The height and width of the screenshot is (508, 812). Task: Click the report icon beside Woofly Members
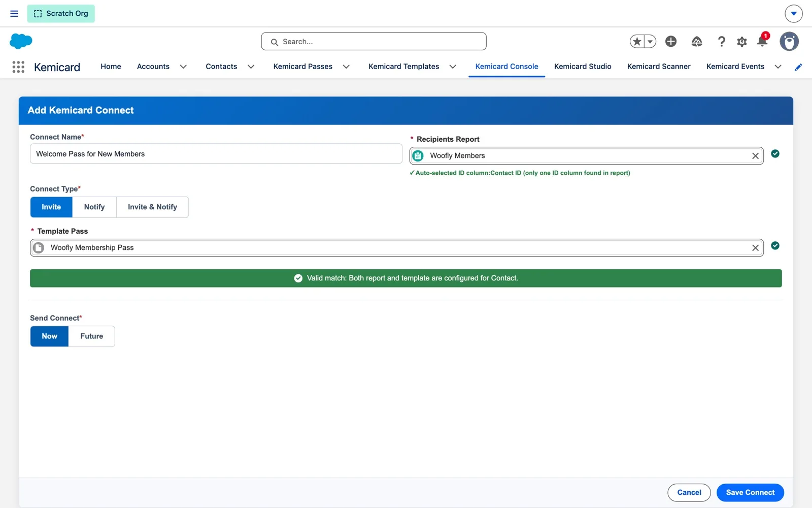point(418,156)
